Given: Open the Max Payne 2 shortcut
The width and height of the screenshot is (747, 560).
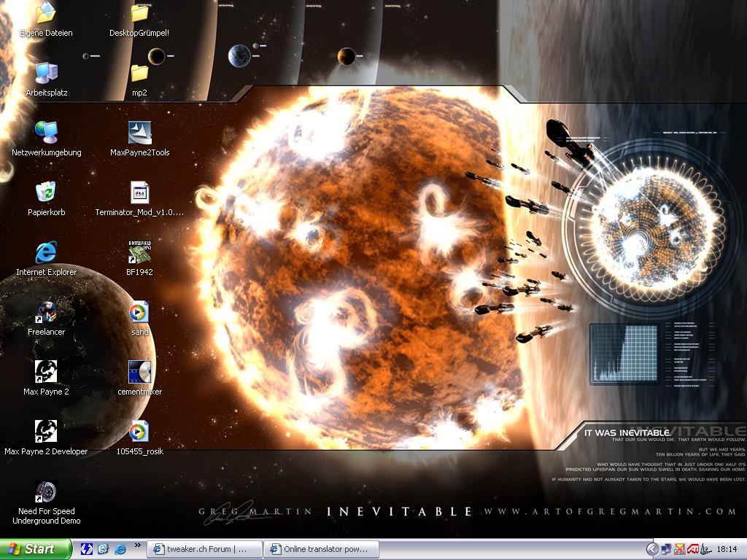Looking at the screenshot, I should 46,372.
